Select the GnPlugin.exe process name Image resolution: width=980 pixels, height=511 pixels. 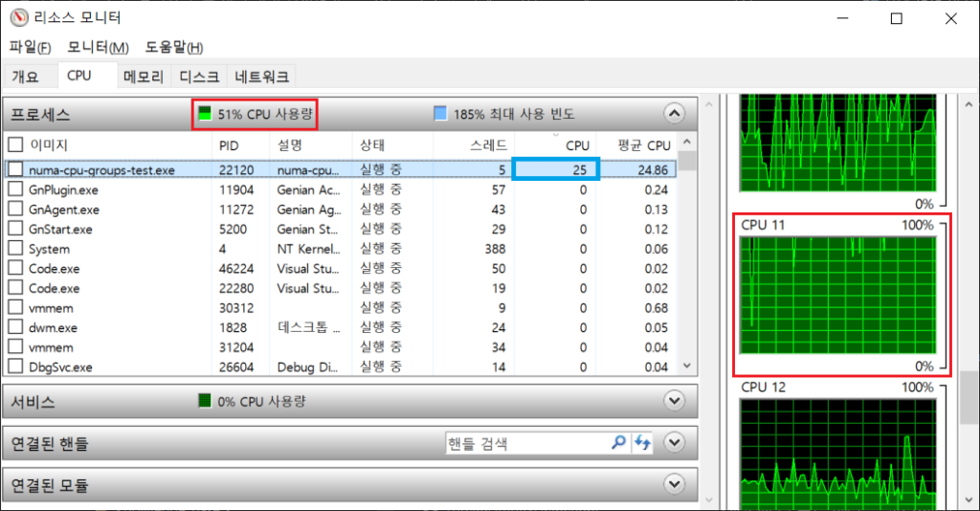63,189
